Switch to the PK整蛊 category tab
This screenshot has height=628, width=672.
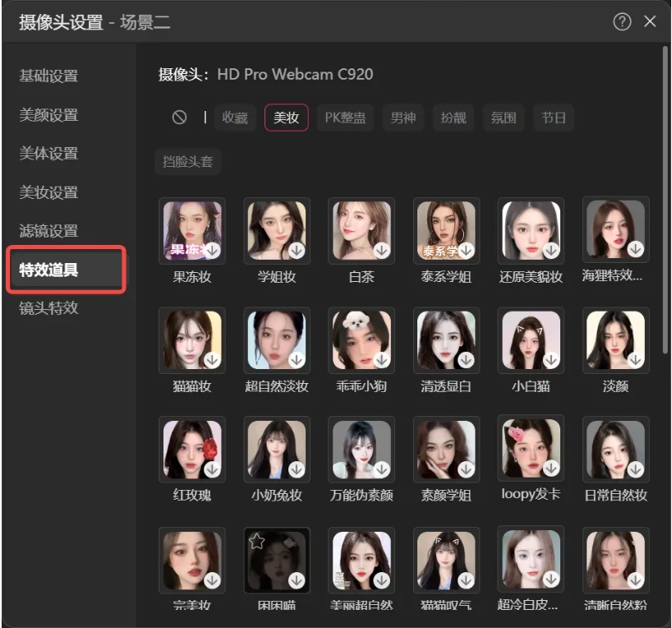(345, 118)
